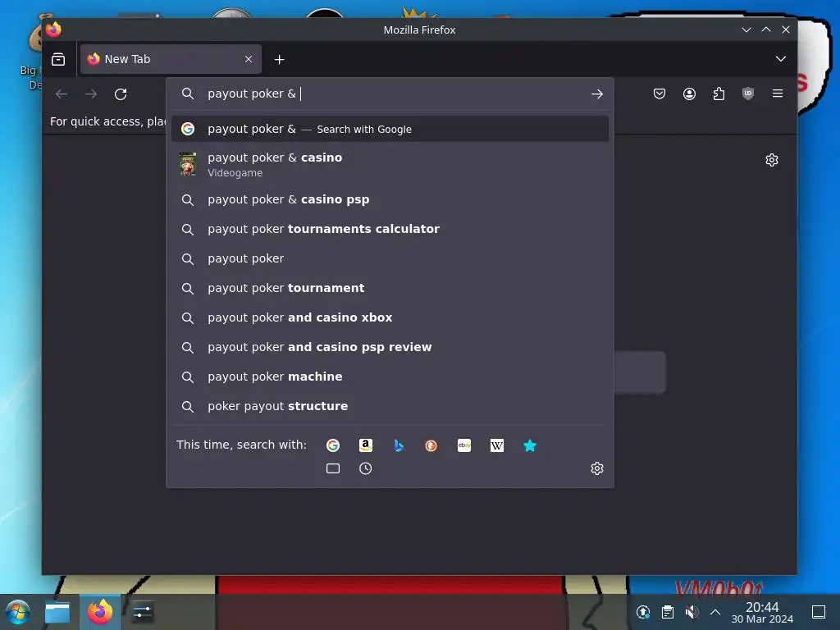Search this time with eBay icon
Viewport: 840px width, 630px height.
point(464,445)
